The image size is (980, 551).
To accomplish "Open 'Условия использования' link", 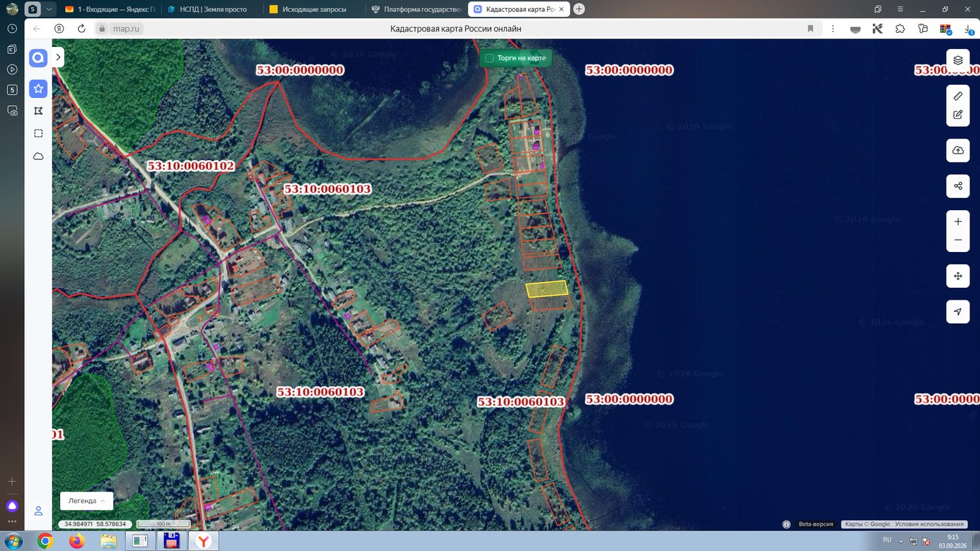I will point(929,524).
